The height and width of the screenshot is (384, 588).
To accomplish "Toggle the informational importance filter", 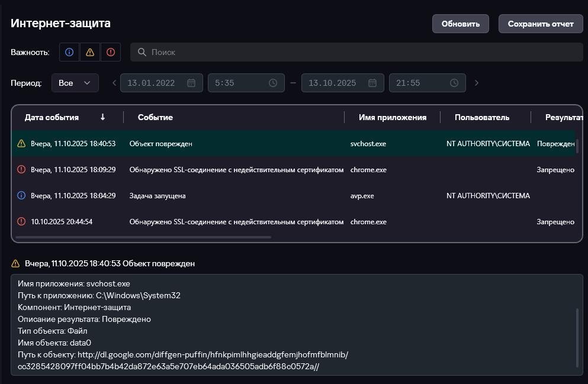I will (x=69, y=52).
